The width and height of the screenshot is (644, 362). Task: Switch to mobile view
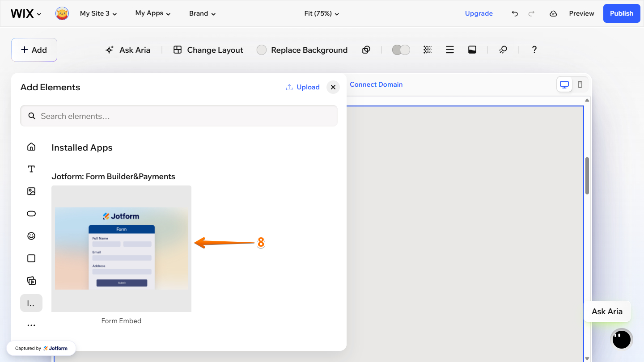coord(580,84)
